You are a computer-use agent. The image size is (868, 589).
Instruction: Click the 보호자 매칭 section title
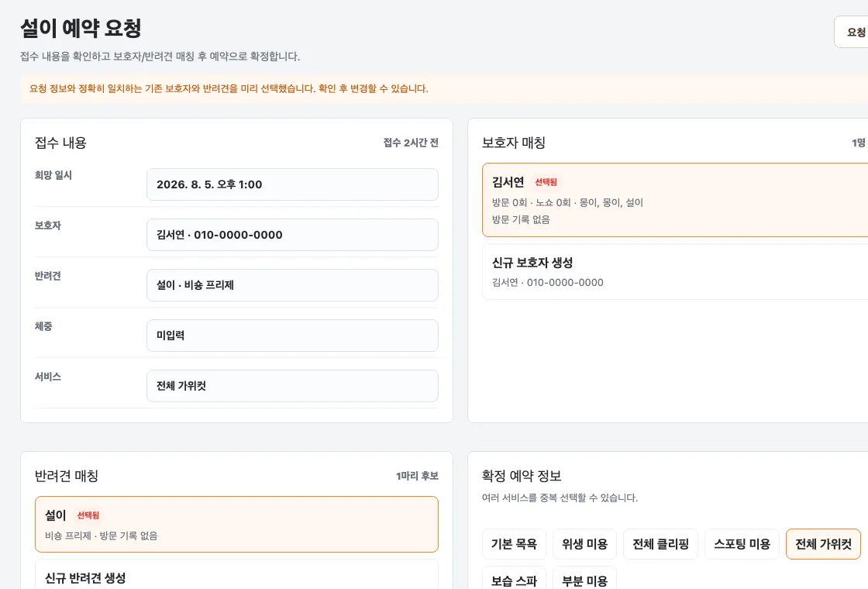[x=514, y=143]
